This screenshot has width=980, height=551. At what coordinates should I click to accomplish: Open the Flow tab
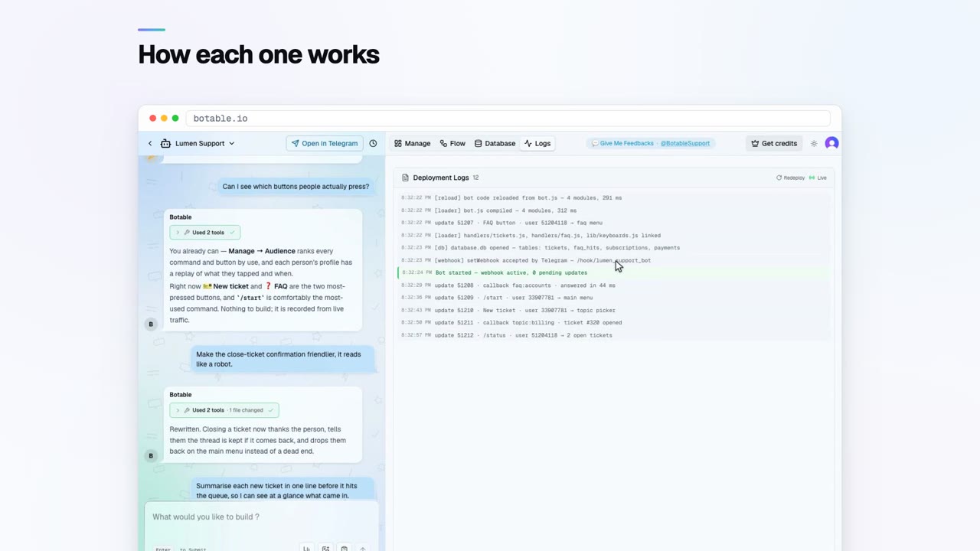tap(452, 143)
